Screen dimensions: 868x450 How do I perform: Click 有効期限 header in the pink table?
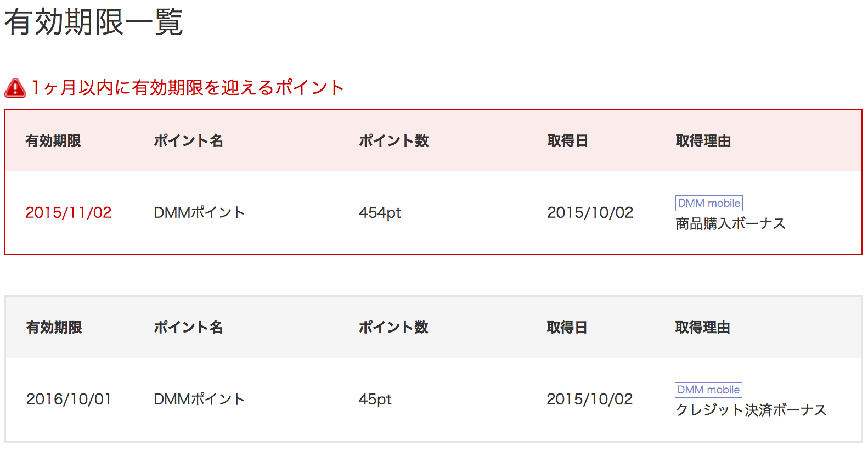click(x=53, y=141)
